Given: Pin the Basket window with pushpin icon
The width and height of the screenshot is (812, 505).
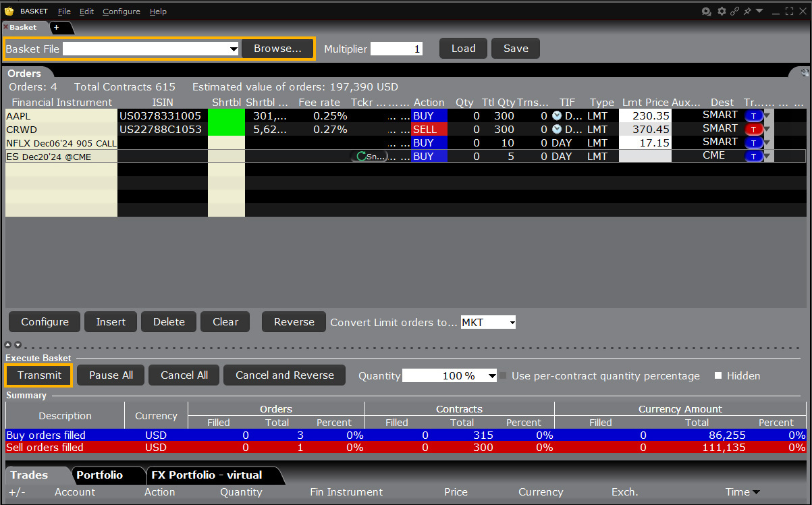Looking at the screenshot, I should pyautogui.click(x=747, y=11).
